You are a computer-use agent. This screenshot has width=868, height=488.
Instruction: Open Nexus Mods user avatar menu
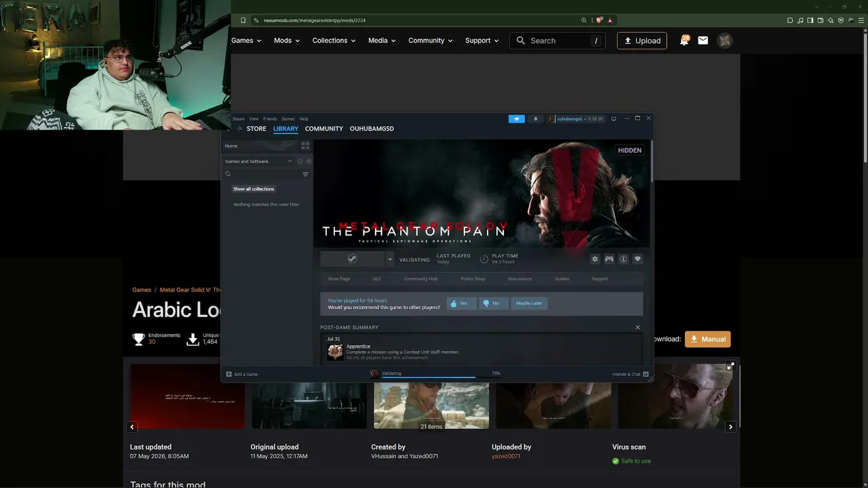tap(725, 41)
